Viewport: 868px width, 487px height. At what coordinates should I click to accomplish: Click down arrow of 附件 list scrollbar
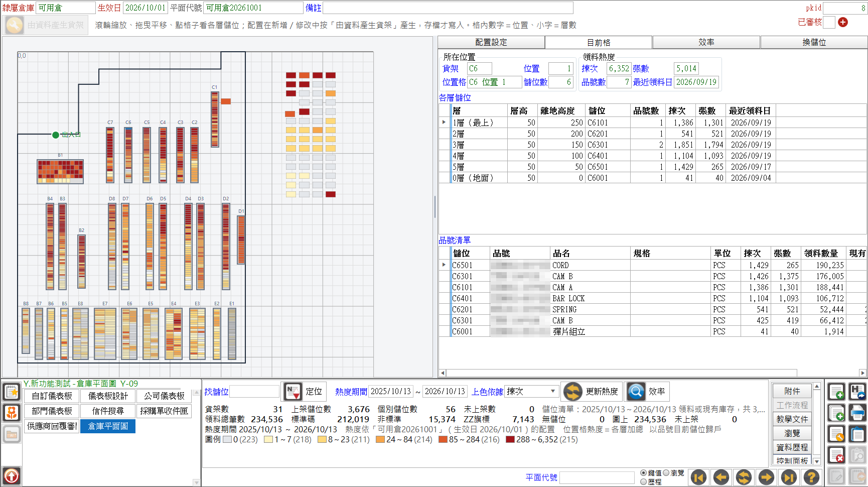[x=817, y=461]
